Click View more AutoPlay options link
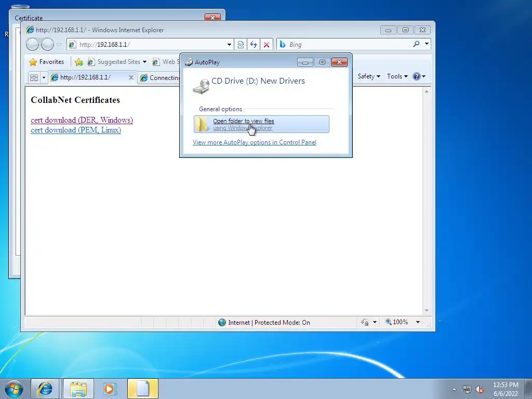This screenshot has height=399, width=532. click(255, 142)
